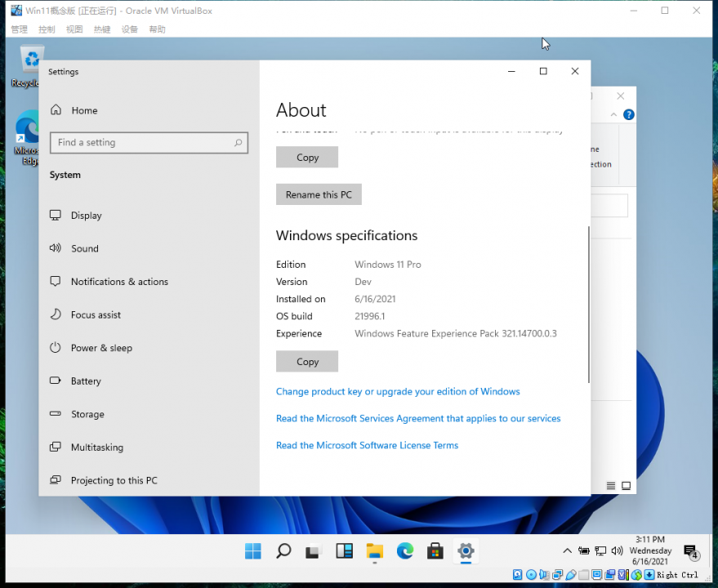Open network tray icon
This screenshot has height=588, width=718.
point(600,550)
